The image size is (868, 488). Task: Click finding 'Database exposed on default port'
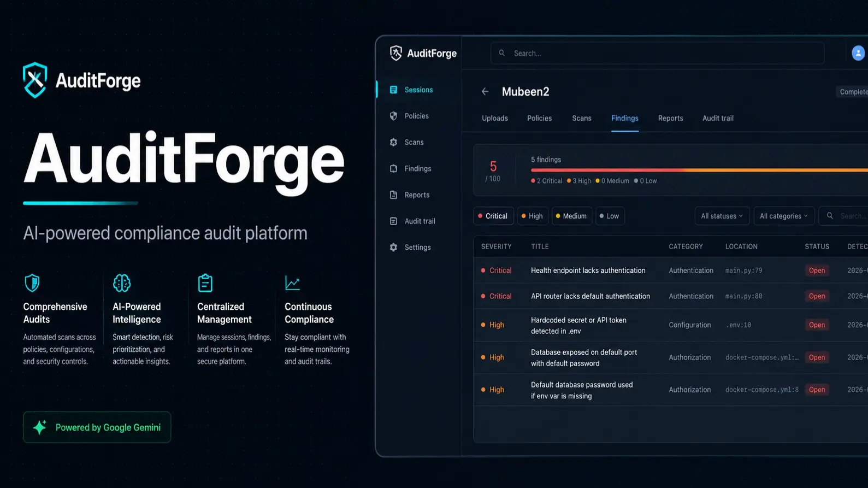[584, 358]
